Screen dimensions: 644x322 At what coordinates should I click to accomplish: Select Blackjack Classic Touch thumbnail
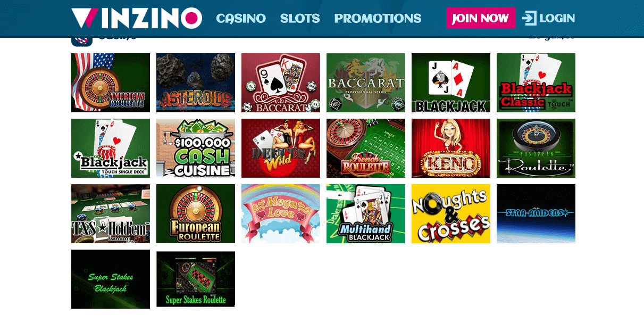(x=536, y=82)
